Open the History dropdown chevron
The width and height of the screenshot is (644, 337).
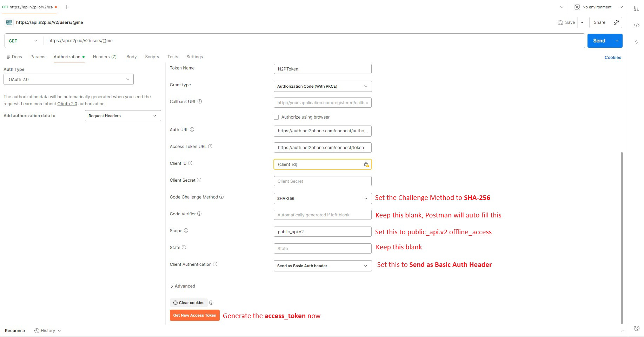coord(59,331)
